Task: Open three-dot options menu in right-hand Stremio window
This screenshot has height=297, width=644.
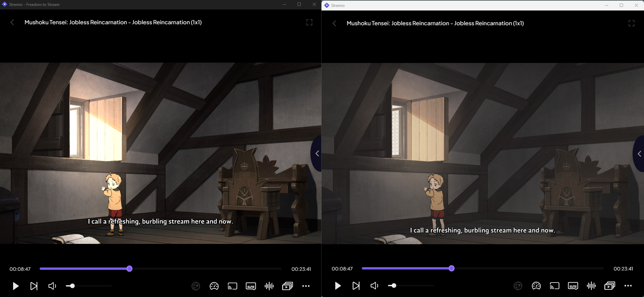Action: [628, 286]
